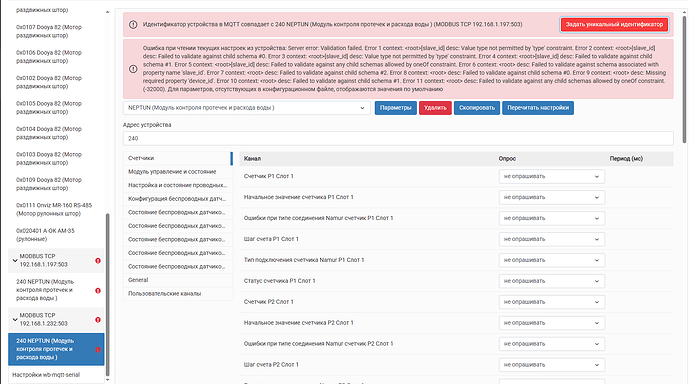Open Настройки wb-mqtt-serial item
Image resolution: width=690 pixels, height=384 pixels.
(56, 375)
